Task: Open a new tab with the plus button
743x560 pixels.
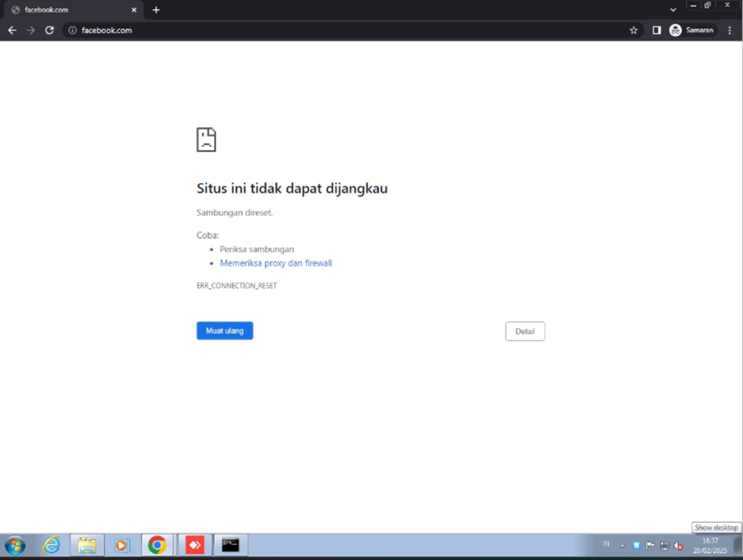Action: pyautogui.click(x=156, y=9)
